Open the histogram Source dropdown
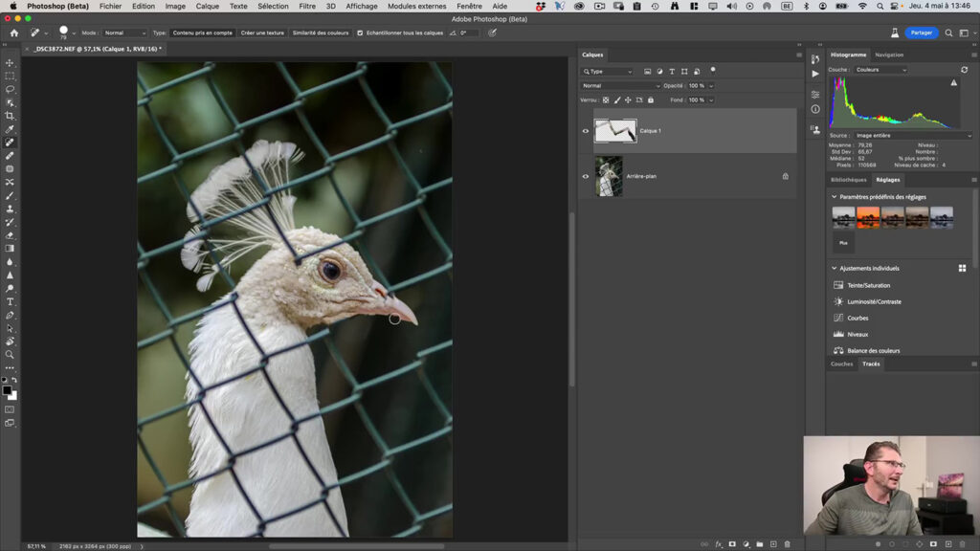Image resolution: width=980 pixels, height=551 pixels. (913, 136)
